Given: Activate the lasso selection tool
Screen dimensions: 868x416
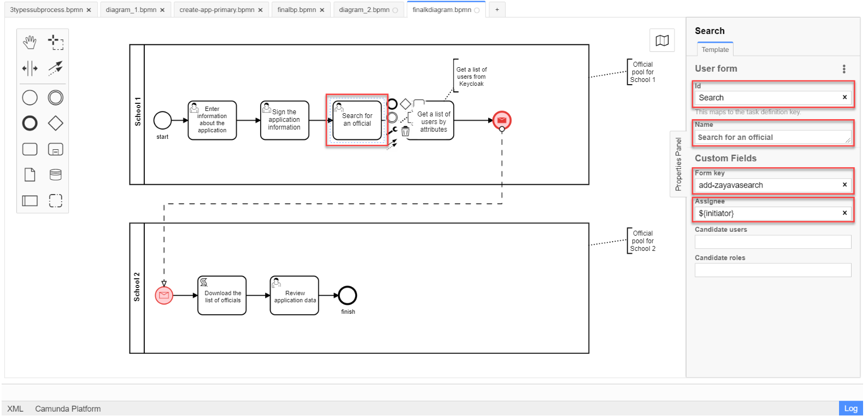Looking at the screenshot, I should point(56,42).
